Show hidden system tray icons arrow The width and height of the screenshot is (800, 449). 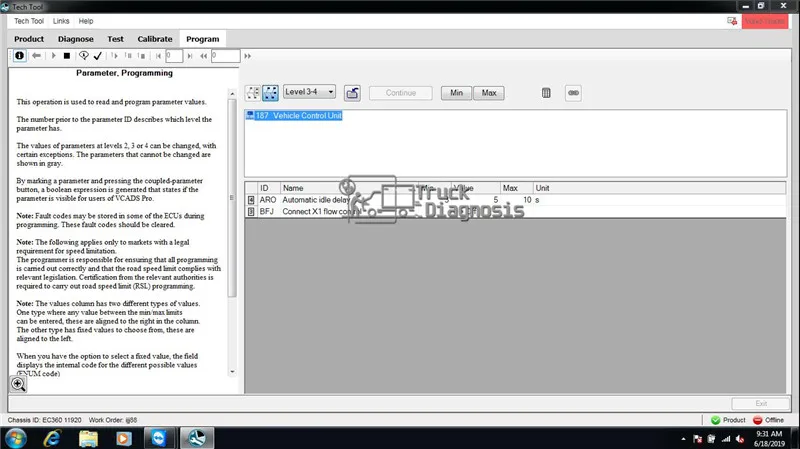[x=683, y=439]
